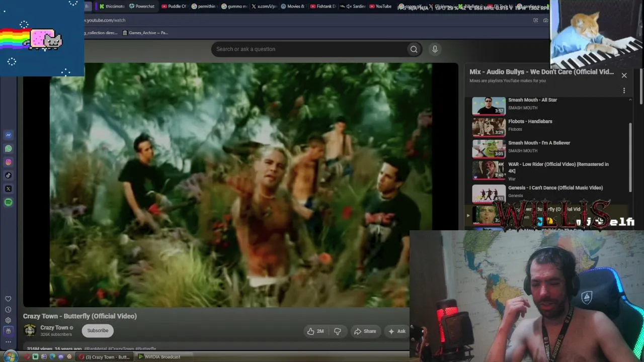Click the Ask button under video
The height and width of the screenshot is (362, 644).
[x=397, y=331]
